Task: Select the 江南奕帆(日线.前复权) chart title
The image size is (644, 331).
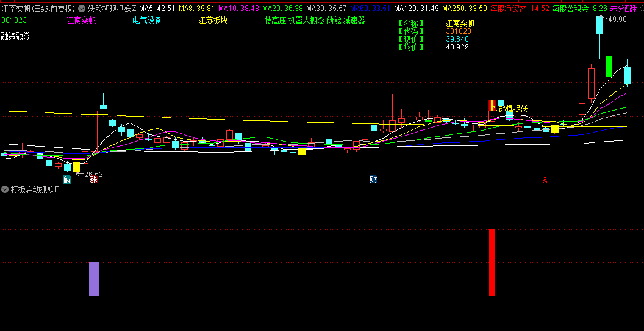Action: 38,8
